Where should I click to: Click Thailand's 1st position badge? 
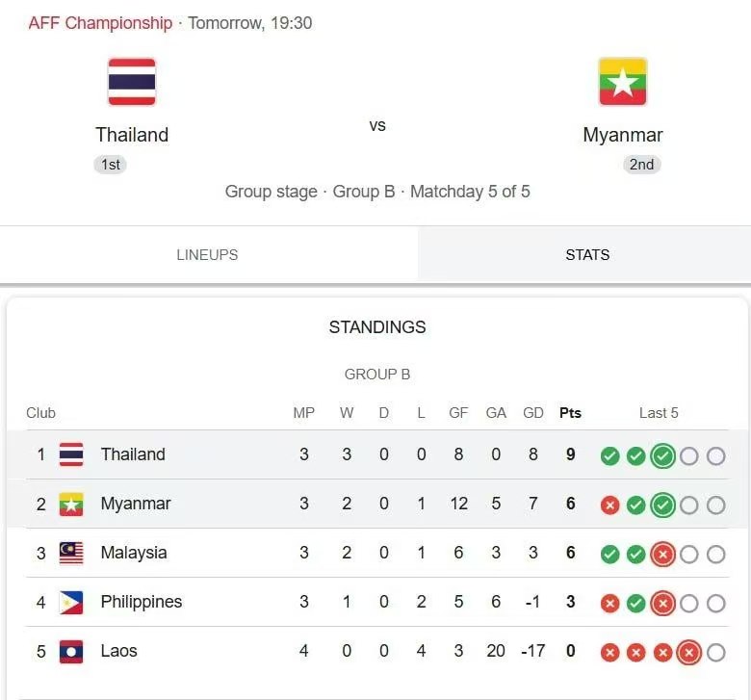(x=110, y=165)
